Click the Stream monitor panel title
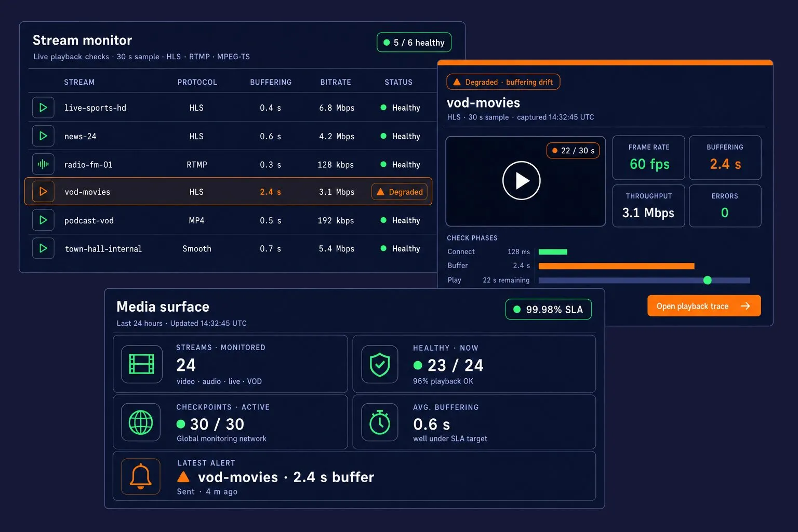 (x=82, y=41)
